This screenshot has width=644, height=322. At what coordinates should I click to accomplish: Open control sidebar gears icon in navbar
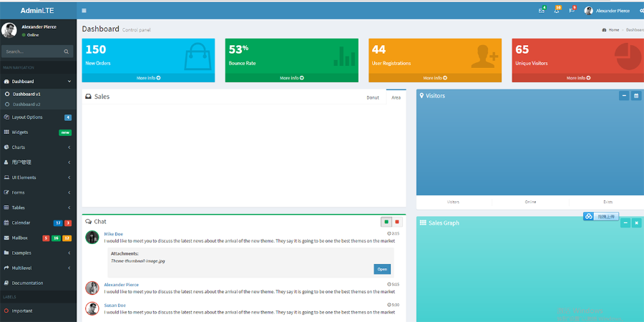[642, 11]
